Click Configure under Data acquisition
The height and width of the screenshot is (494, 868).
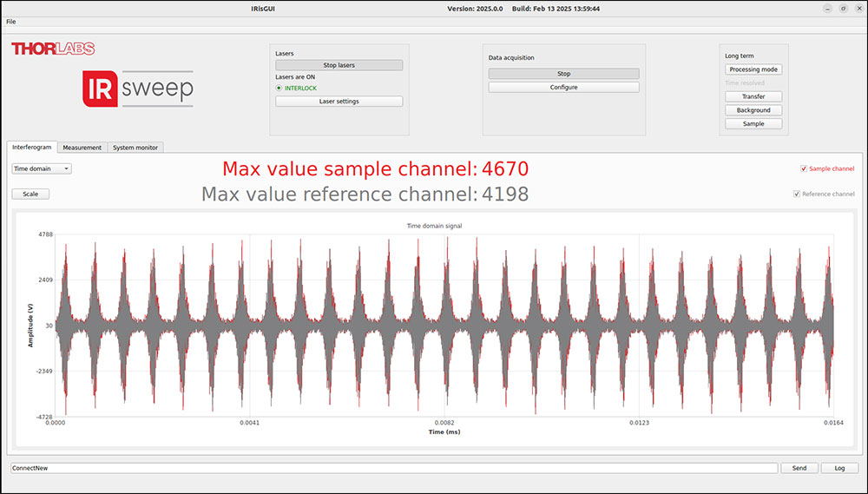[563, 88]
